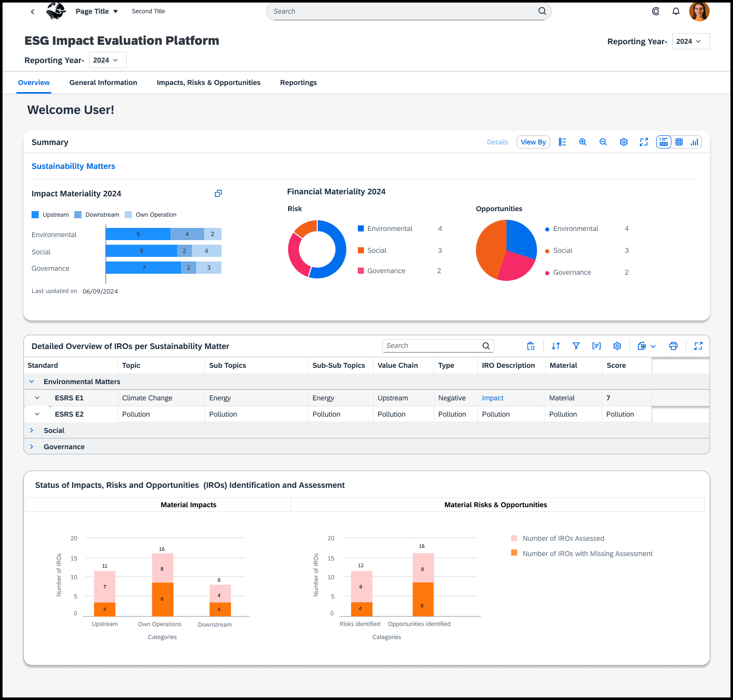Open export spreadsheet dropdown arrow

pos(653,346)
